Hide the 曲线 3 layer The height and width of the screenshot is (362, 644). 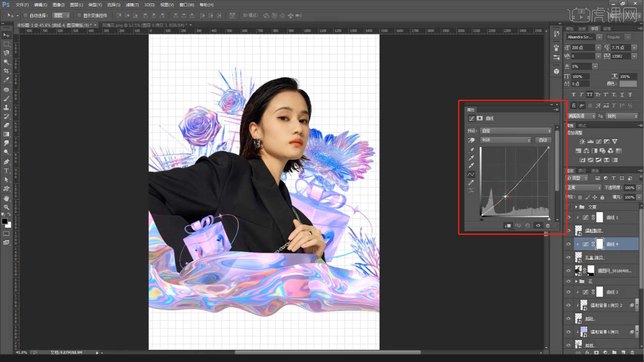coord(569,292)
